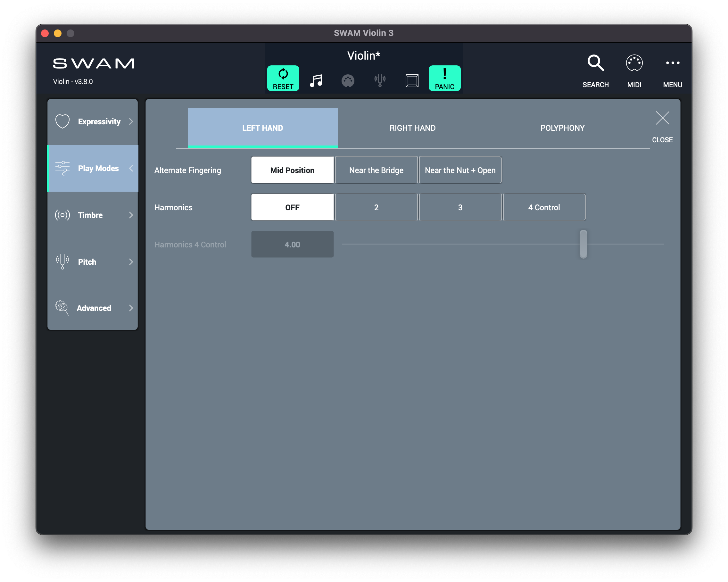Switch to the RIGHT HAND tab
728x582 pixels.
point(412,128)
